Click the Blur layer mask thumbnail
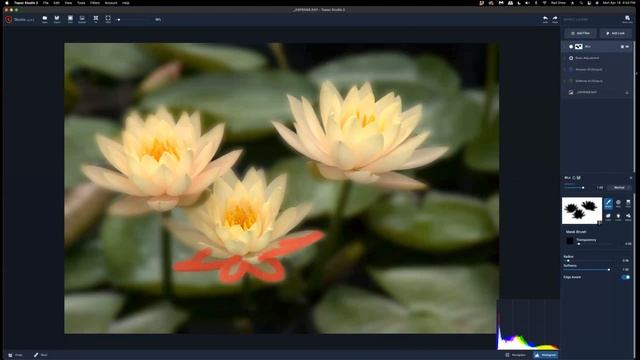This screenshot has width=640, height=360. click(x=578, y=47)
